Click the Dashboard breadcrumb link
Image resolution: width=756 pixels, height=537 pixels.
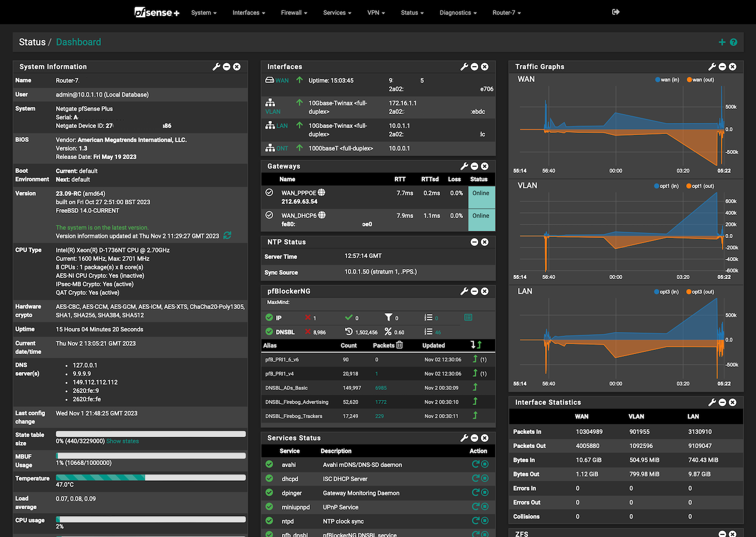(78, 42)
